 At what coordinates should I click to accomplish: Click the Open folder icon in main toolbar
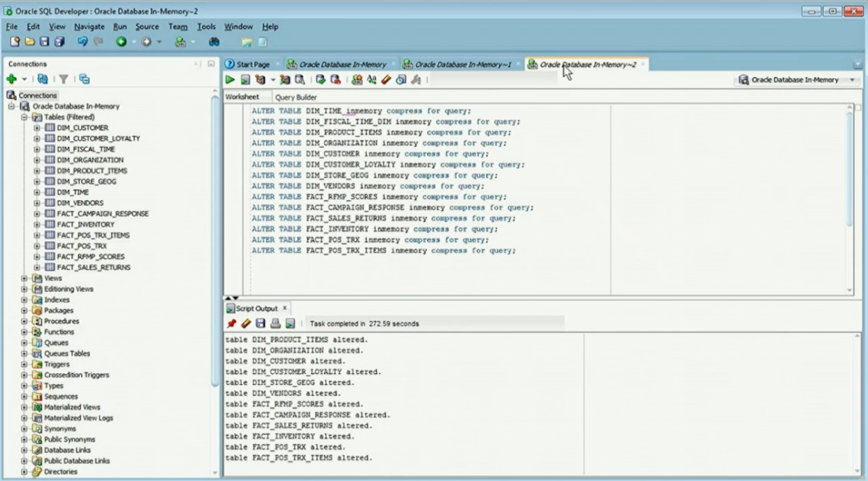29,42
